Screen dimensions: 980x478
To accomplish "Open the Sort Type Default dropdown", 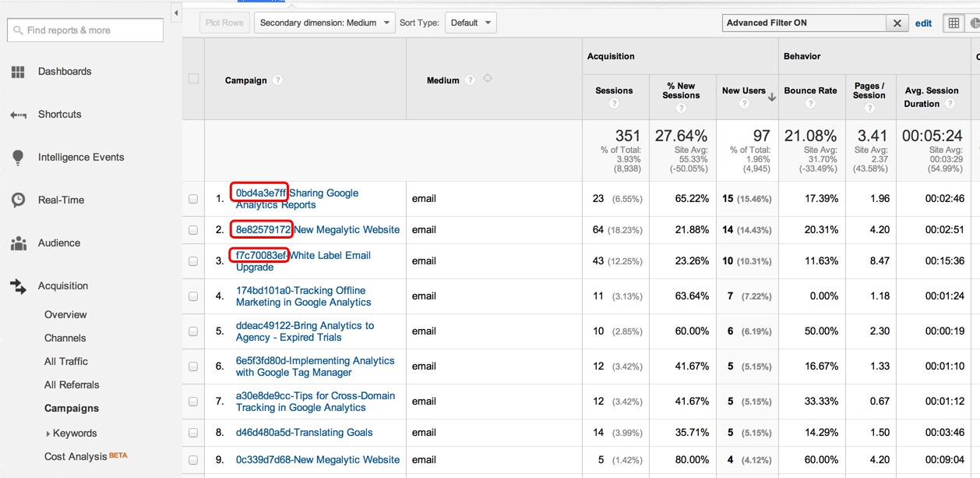I will 471,23.
